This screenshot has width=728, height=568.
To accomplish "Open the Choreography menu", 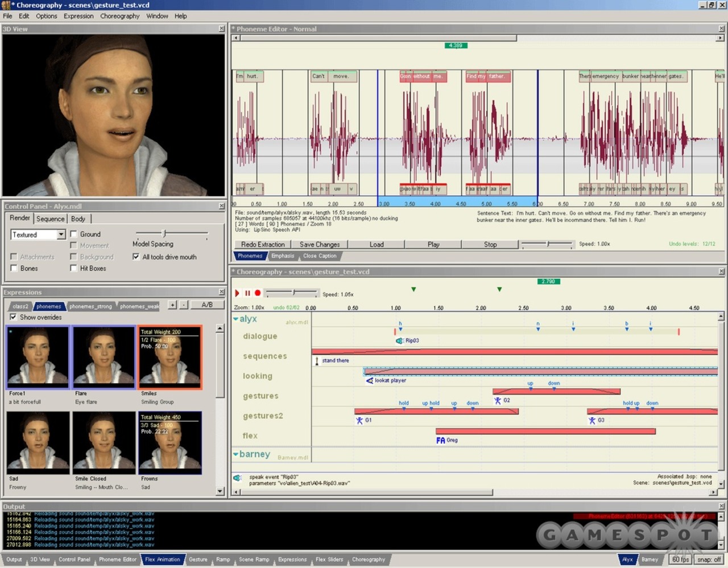I will (119, 16).
